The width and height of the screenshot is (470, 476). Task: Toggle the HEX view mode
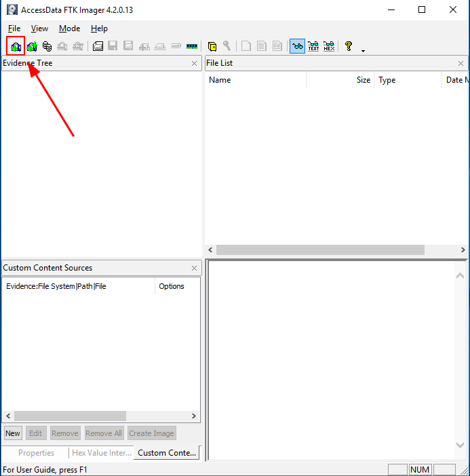329,46
